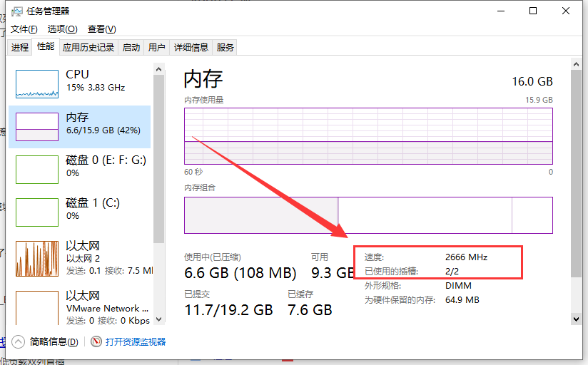The height and width of the screenshot is (365, 588).
Task: Open the 查看(V) menu
Action: [101, 29]
